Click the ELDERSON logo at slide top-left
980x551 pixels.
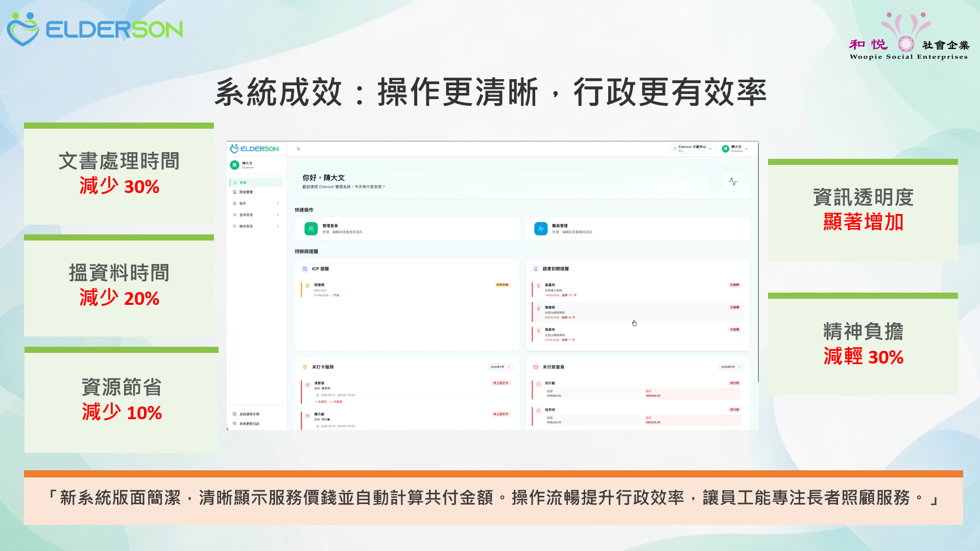[x=95, y=29]
